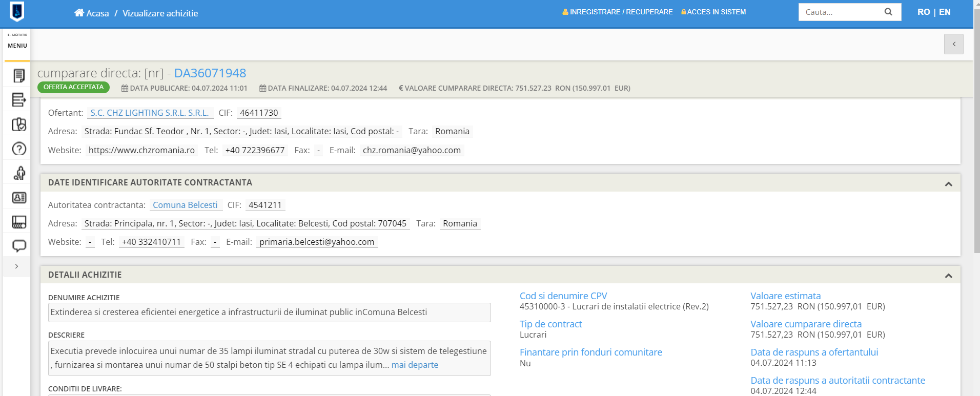Viewport: 980px width, 396px height.
Task: Focus the Cauta search field
Action: pyautogui.click(x=841, y=12)
